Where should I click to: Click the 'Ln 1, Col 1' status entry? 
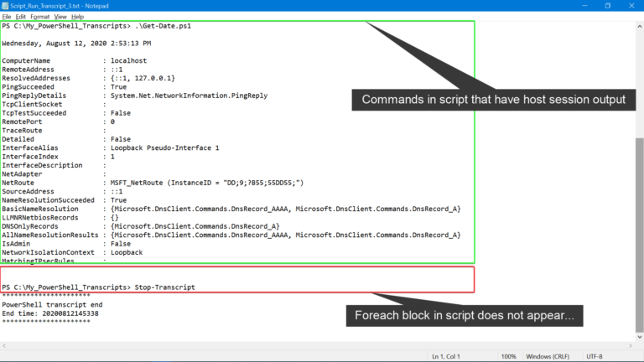click(446, 357)
